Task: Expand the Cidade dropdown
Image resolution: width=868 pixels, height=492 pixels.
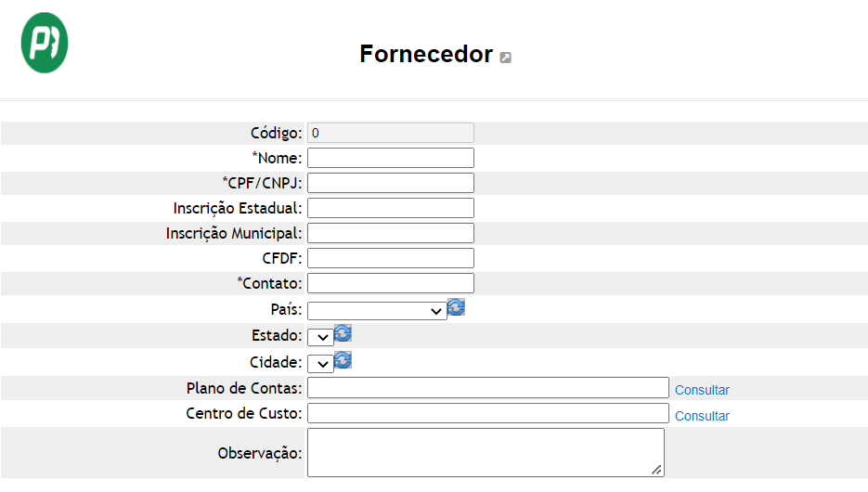Action: click(320, 364)
